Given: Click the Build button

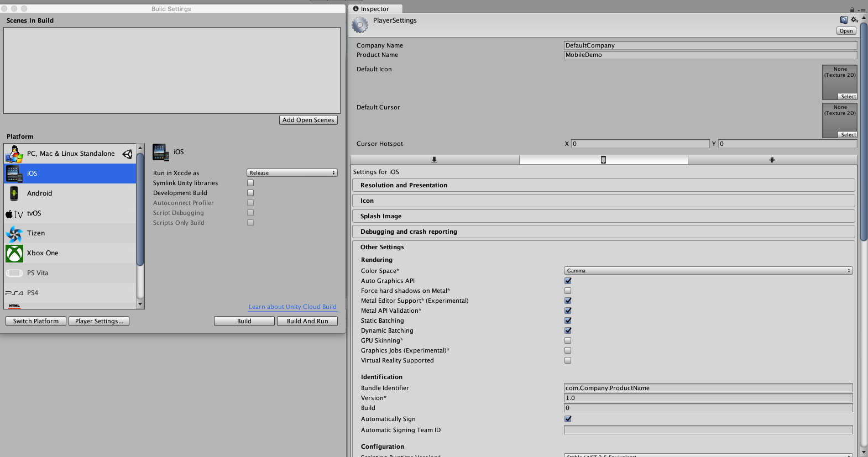Looking at the screenshot, I should click(x=244, y=321).
